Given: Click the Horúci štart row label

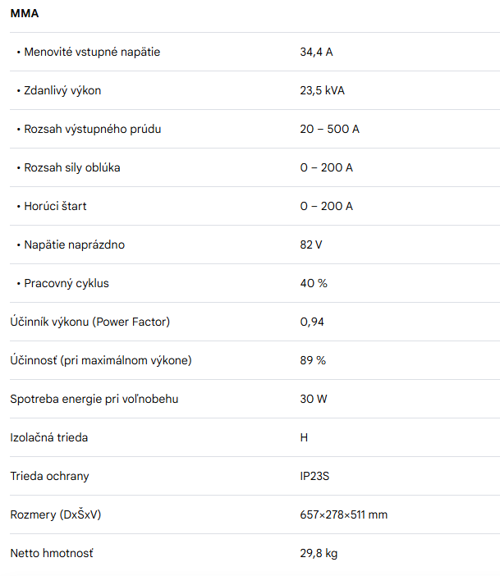Looking at the screenshot, I should click(55, 206).
